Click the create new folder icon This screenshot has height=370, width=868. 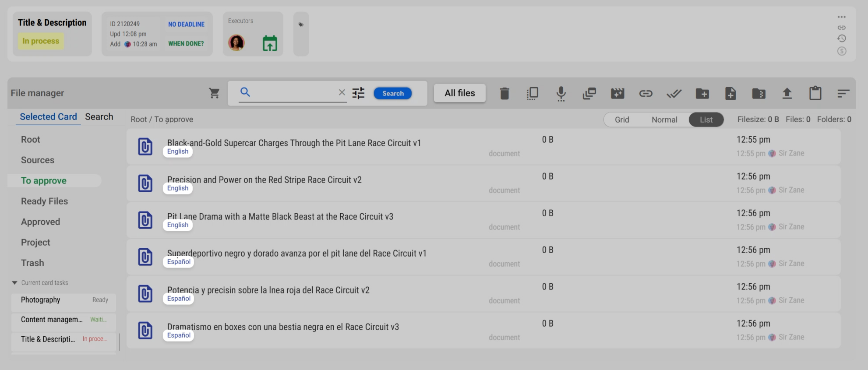(702, 93)
